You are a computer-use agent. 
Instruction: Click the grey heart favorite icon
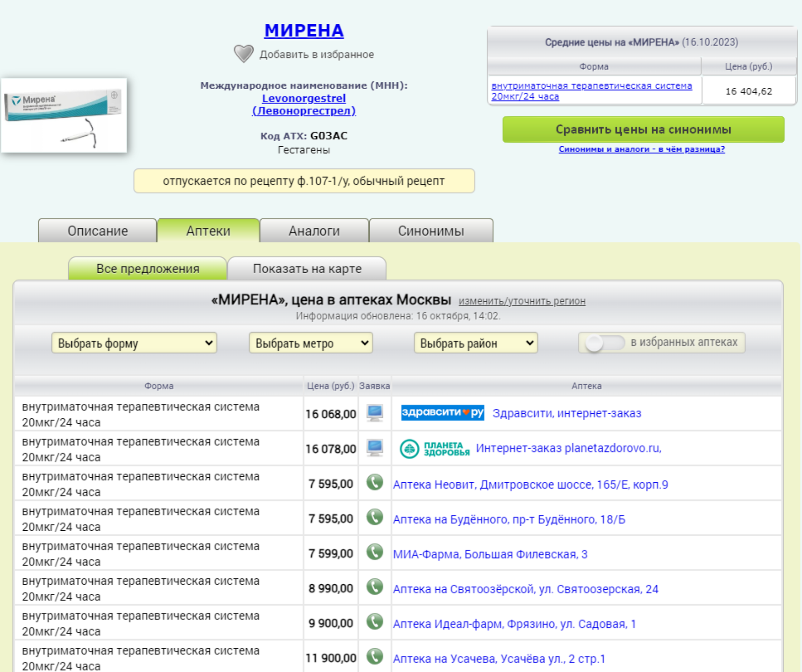244,54
